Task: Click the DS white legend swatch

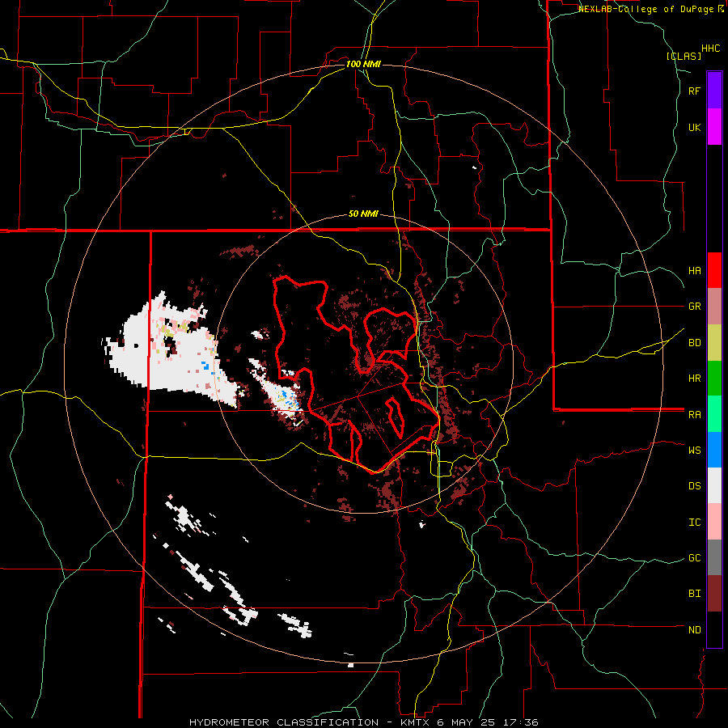Action: point(714,485)
